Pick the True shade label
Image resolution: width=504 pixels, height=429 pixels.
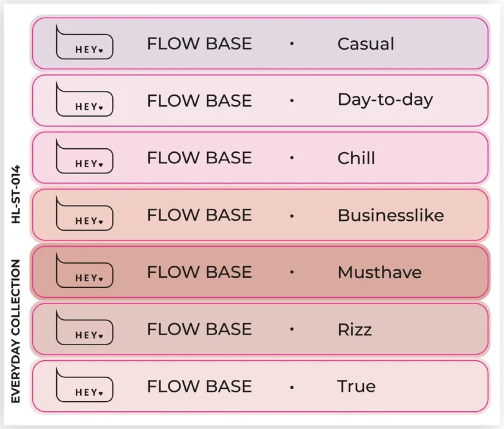[x=357, y=386]
